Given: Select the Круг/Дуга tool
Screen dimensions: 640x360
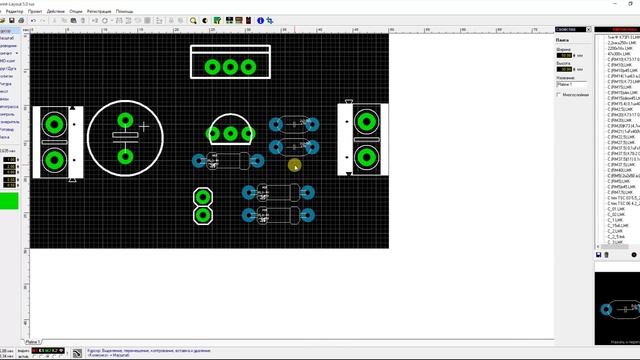Looking at the screenshot, I should pos(9,69).
